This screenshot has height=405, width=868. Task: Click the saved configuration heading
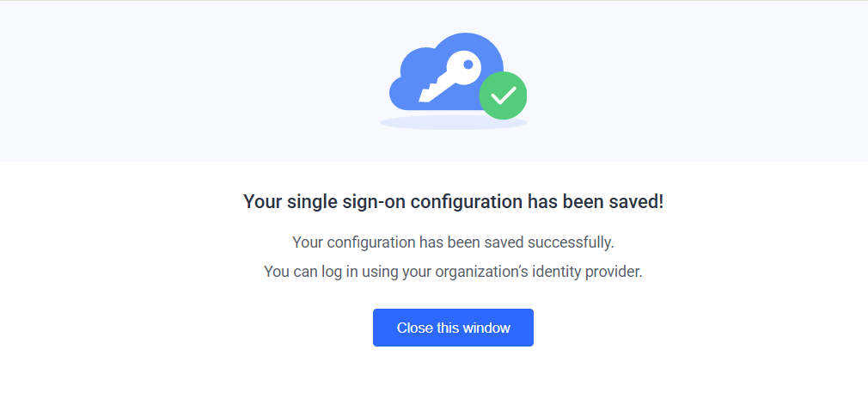453,202
